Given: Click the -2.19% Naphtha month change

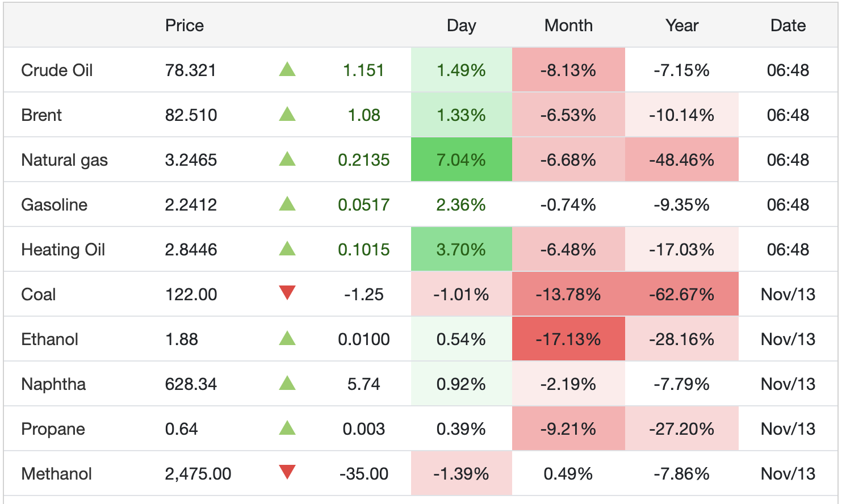Looking at the screenshot, I should pyautogui.click(x=568, y=384).
